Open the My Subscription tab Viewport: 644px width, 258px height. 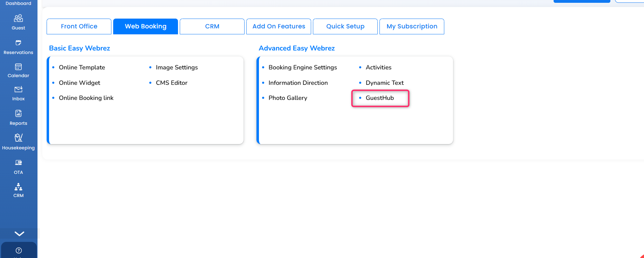pos(412,26)
